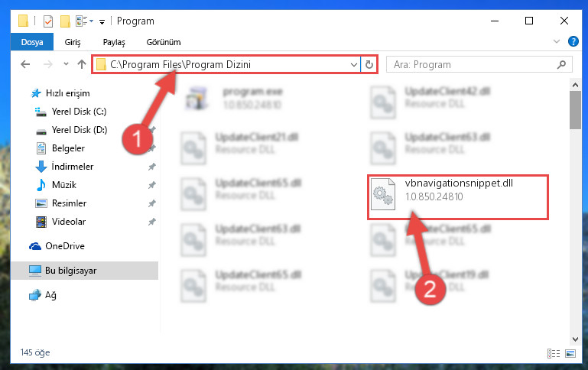Select the vbnavigationsnippet.dll file
The width and height of the screenshot is (588, 370).
(x=458, y=196)
